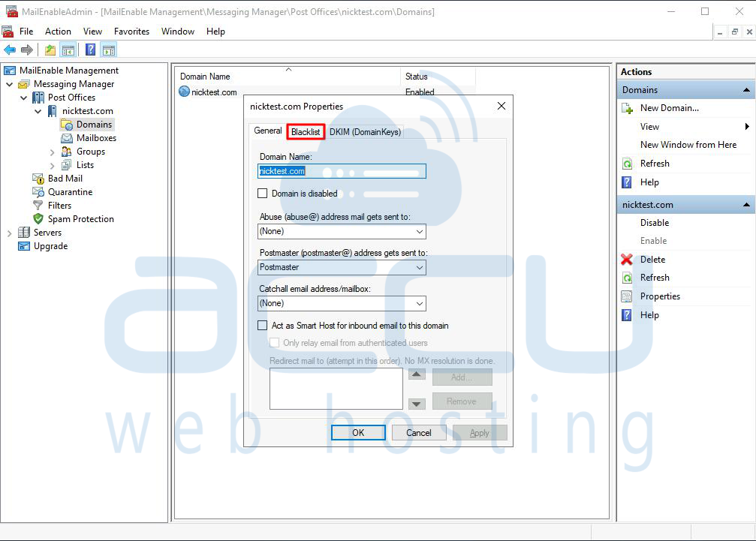756x541 pixels.
Task: Open the Action menu
Action: pyautogui.click(x=58, y=32)
